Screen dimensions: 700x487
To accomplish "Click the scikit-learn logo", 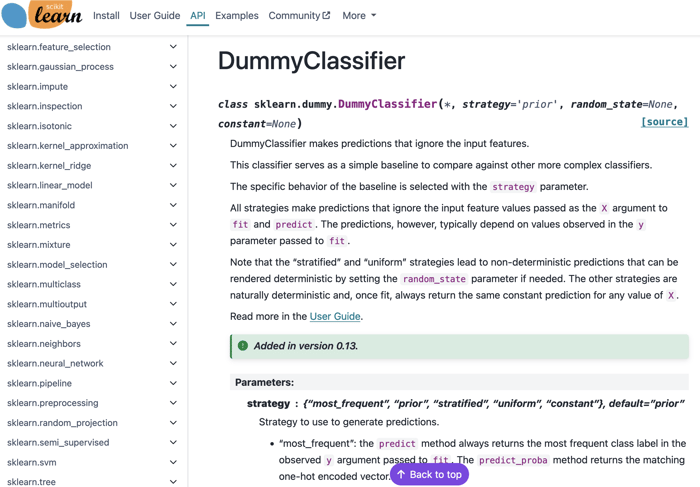I will [42, 15].
